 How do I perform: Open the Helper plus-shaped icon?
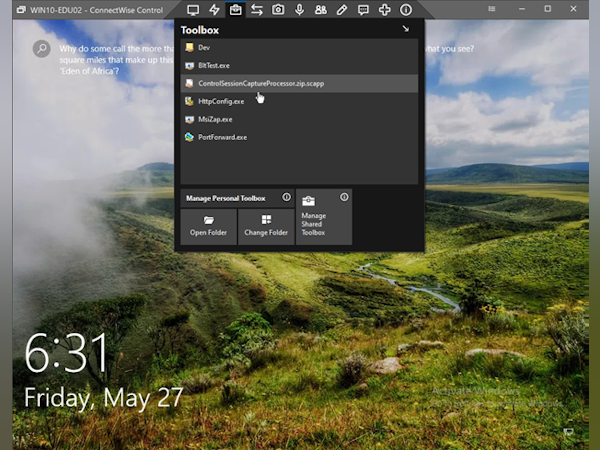click(x=385, y=10)
